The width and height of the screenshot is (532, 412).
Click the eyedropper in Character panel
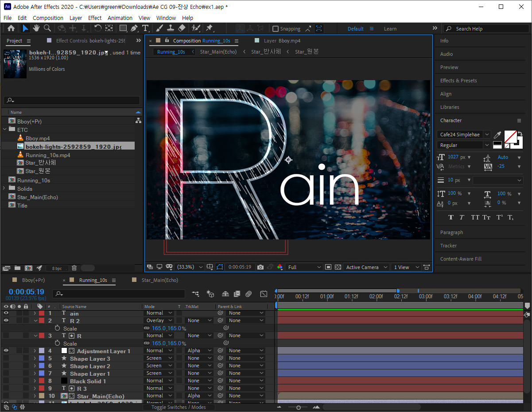[497, 135]
